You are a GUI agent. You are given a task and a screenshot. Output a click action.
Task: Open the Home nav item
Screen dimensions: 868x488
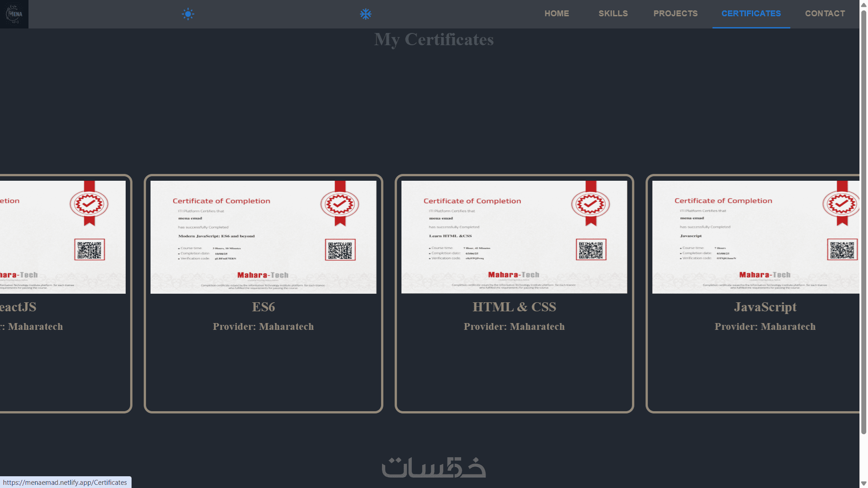coord(557,14)
